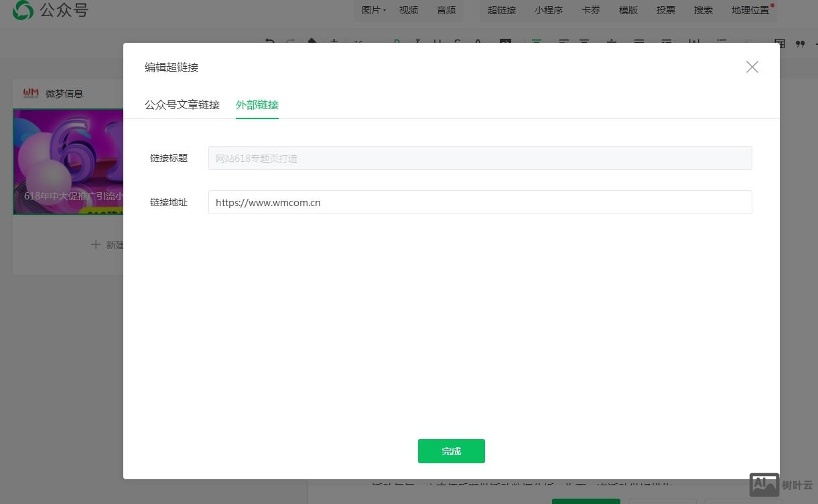Switch to the 公众号文章链接 tab

click(x=182, y=104)
